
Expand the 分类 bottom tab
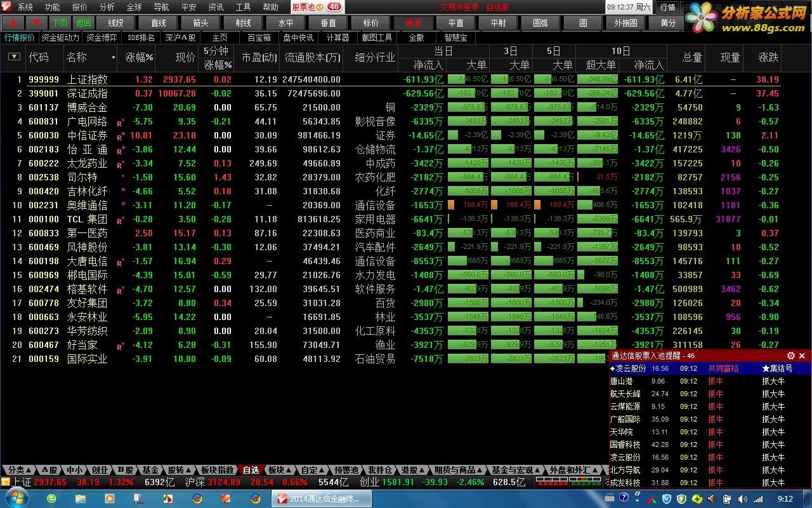[19, 470]
